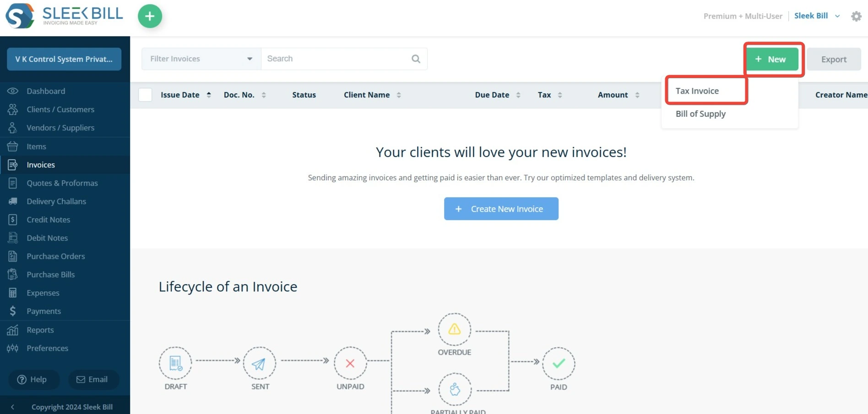868x414 pixels.
Task: Click the "Copyright 2024 Sleek Bill" text
Action: coord(72,407)
